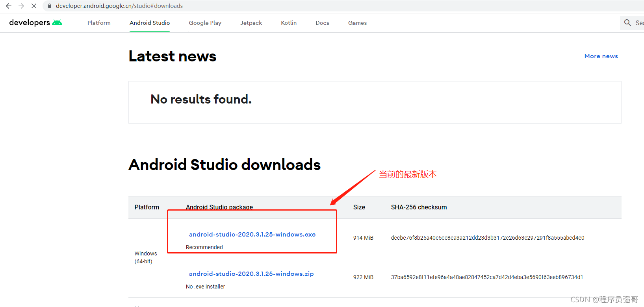
Task: Click the 922 MiB size cell
Action: tap(363, 277)
